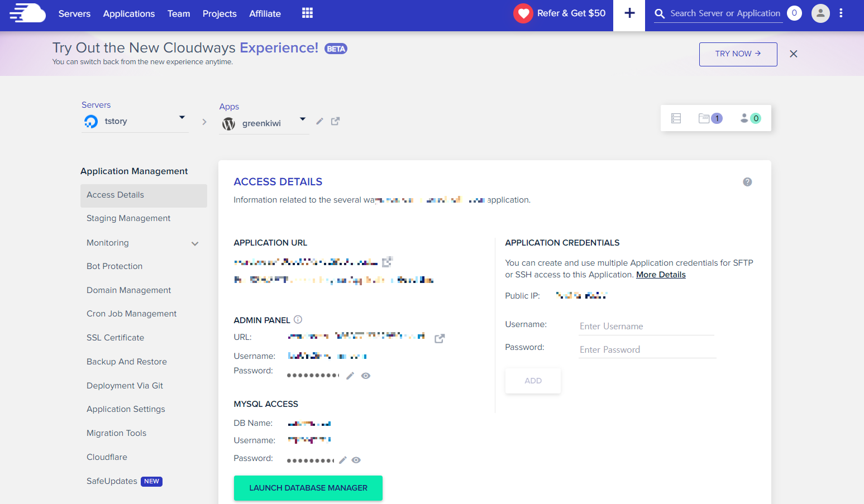Open the application URL external link
Viewport: 864px width, 504px height.
pyautogui.click(x=387, y=261)
